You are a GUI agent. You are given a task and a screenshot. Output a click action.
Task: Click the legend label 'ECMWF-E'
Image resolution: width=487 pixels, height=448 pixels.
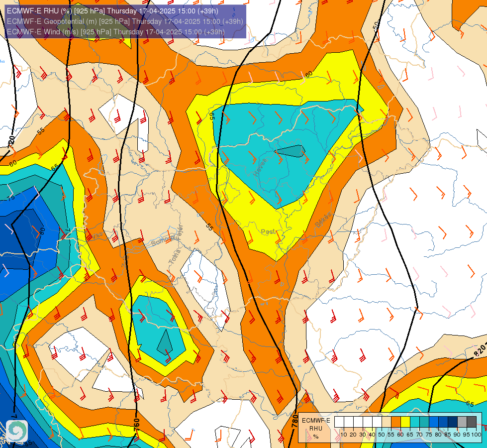pyautogui.click(x=316, y=421)
